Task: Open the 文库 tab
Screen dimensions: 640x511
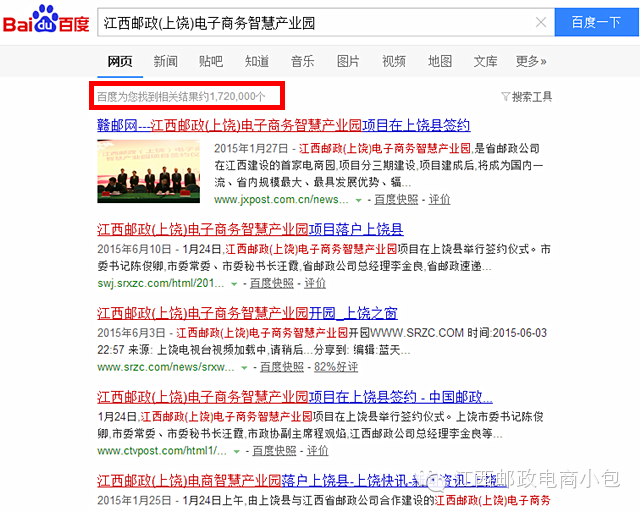Action: point(485,62)
